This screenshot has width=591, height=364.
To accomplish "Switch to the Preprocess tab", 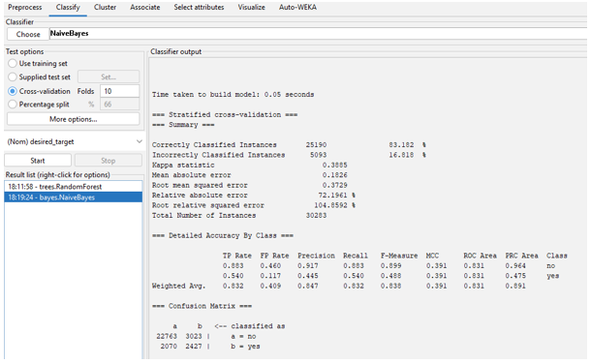I will click(x=25, y=7).
